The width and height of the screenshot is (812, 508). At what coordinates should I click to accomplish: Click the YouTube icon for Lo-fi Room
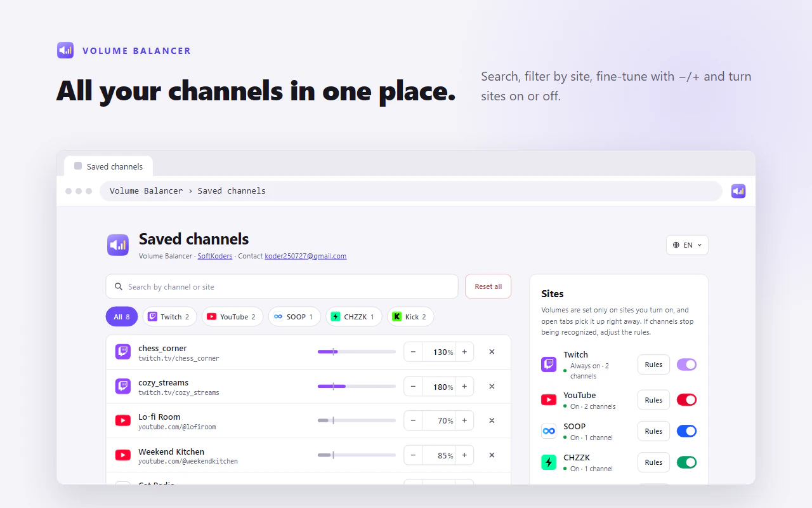[x=123, y=420]
